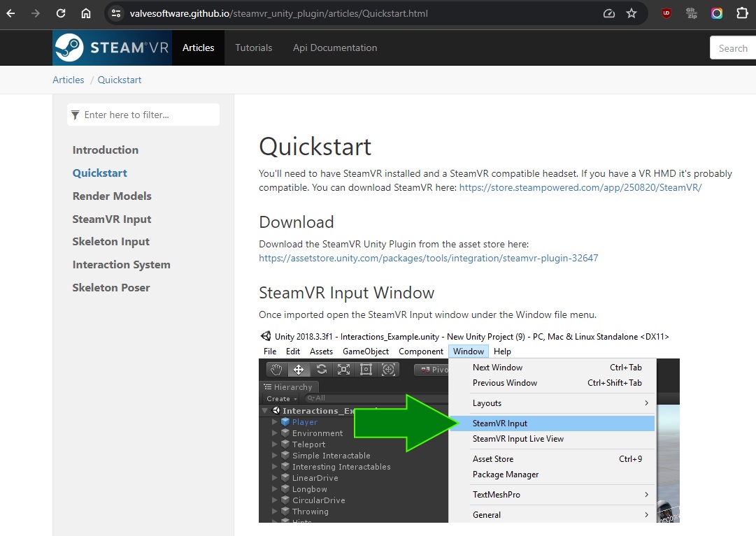Follow the Unity asset store plugin link
This screenshot has width=756, height=536.
(x=428, y=258)
